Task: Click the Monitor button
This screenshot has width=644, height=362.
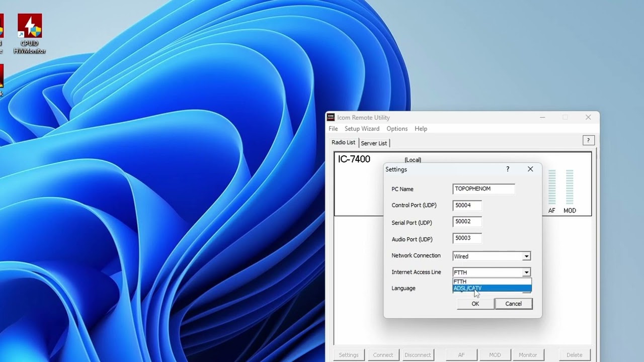Action: [528, 355]
